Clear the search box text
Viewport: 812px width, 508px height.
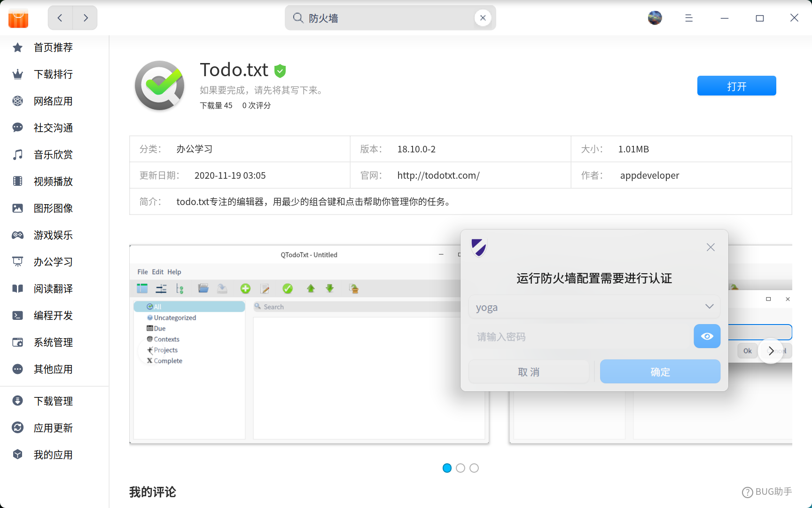pyautogui.click(x=483, y=18)
